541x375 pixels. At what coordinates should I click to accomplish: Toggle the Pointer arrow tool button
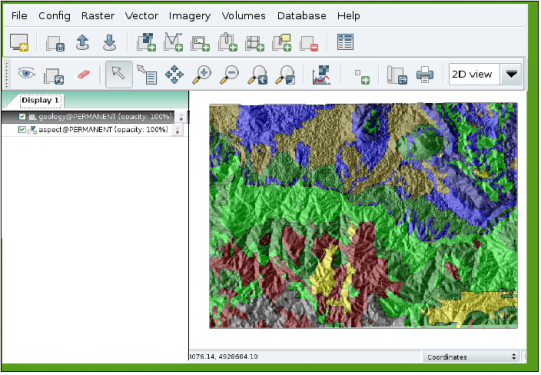[x=119, y=74]
